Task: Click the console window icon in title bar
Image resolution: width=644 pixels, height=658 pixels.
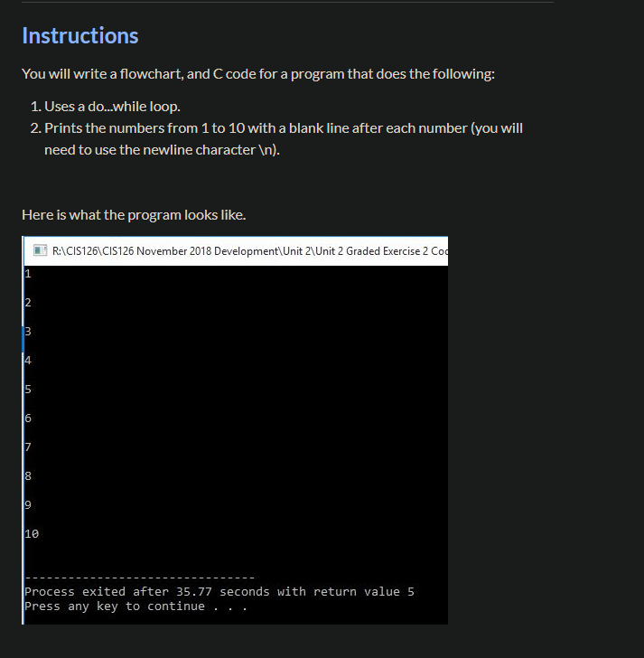Action: coord(40,250)
